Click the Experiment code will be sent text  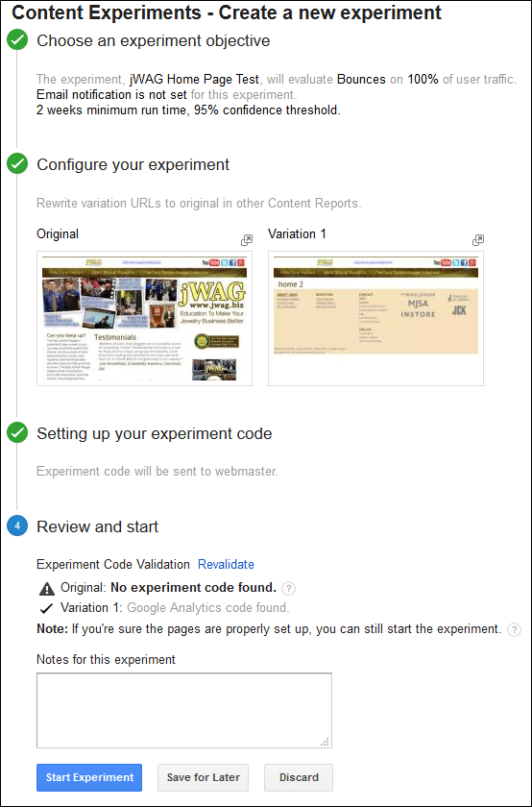tap(157, 472)
